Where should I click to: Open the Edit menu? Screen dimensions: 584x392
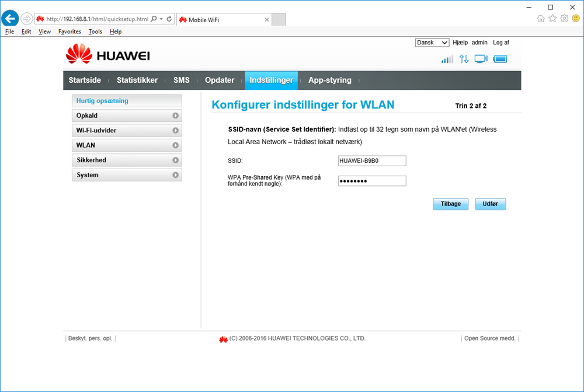[26, 32]
